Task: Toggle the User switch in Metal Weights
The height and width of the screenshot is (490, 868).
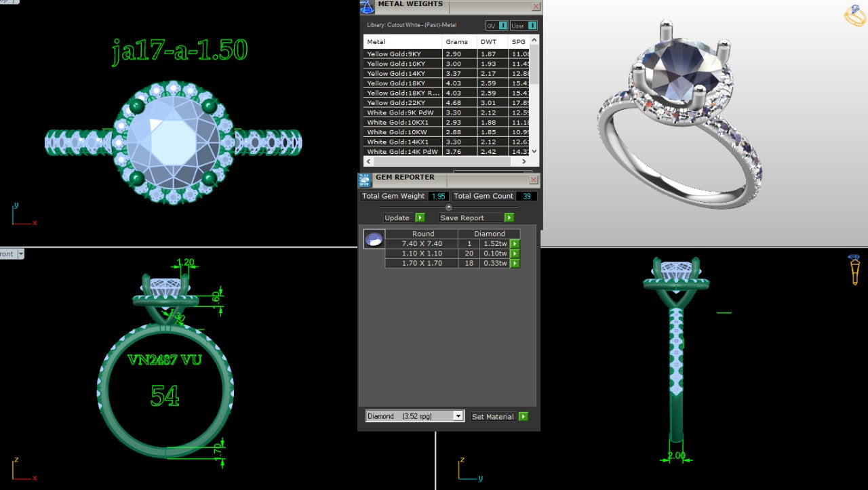Action: 532,26
